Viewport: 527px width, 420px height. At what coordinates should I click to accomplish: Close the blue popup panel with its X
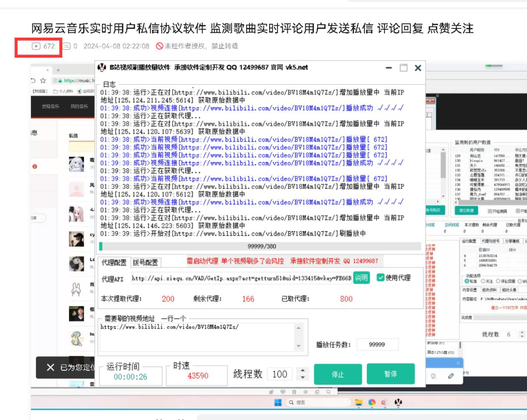pyautogui.click(x=458, y=363)
